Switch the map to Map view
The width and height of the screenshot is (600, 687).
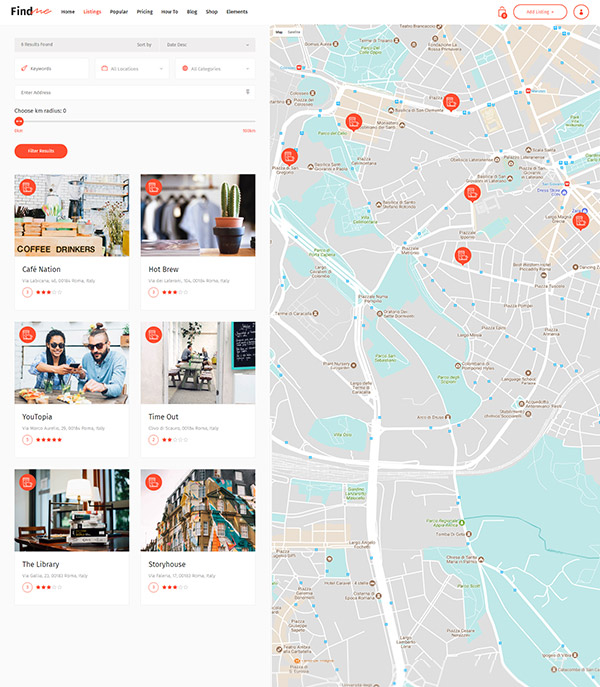click(279, 32)
